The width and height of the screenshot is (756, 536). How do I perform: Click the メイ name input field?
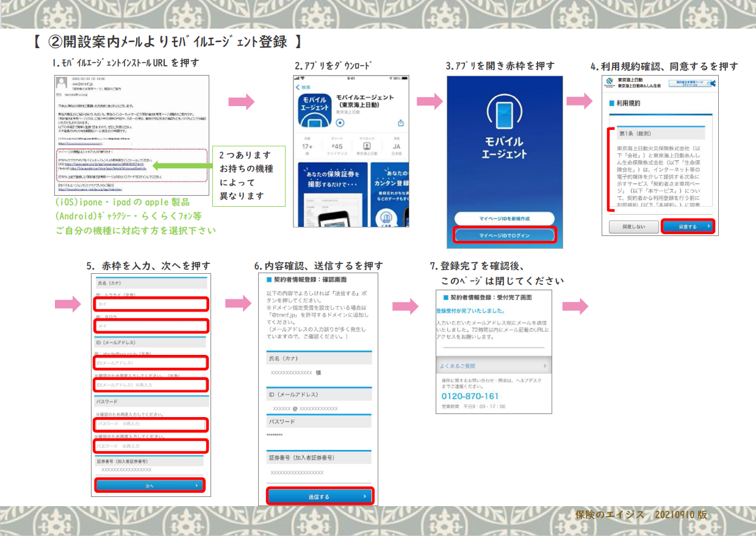point(151,325)
